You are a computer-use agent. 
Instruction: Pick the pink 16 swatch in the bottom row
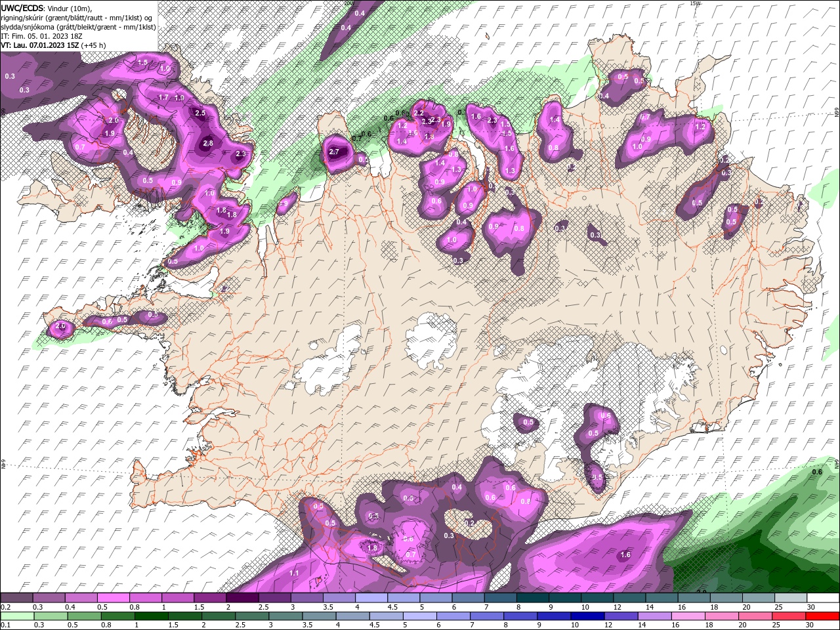tap(687, 616)
